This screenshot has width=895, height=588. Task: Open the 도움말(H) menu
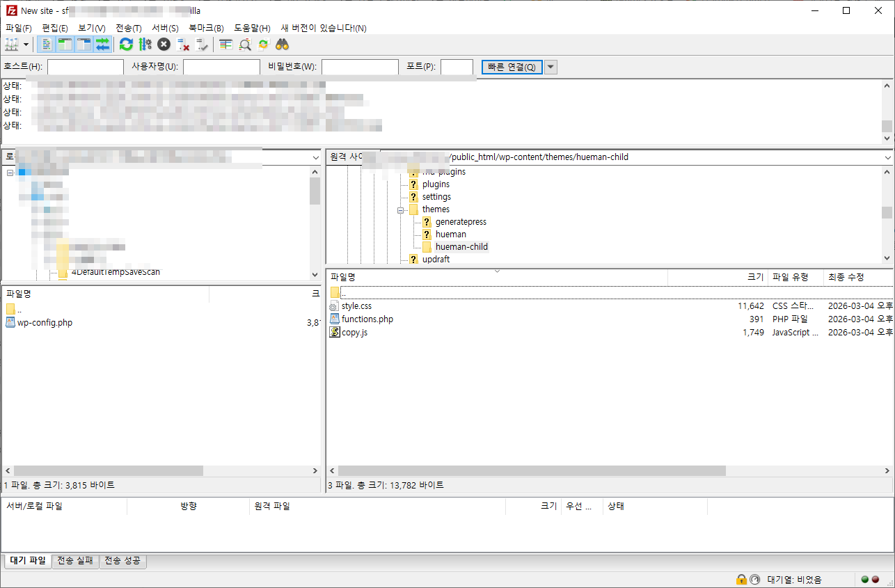pos(252,28)
